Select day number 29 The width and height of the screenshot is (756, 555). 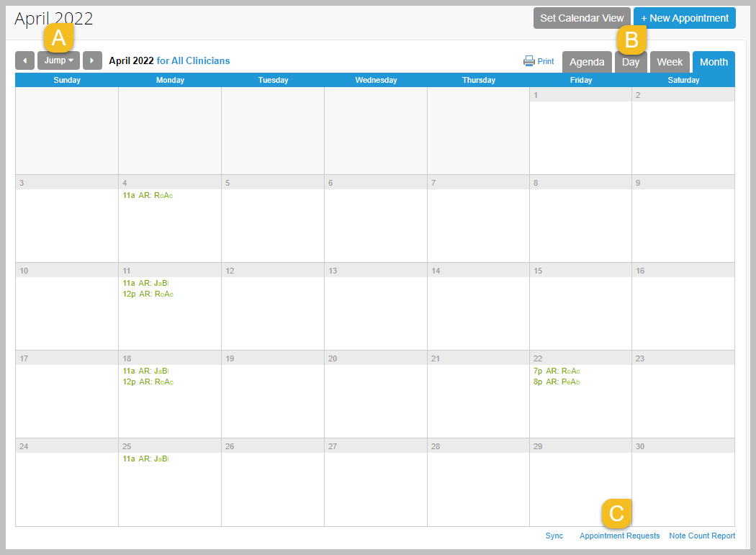[x=538, y=446]
